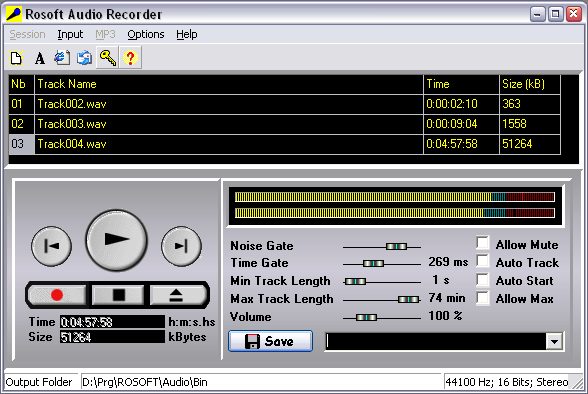This screenshot has width=588, height=394.
Task: Click the red question mark help icon
Action: [130, 58]
